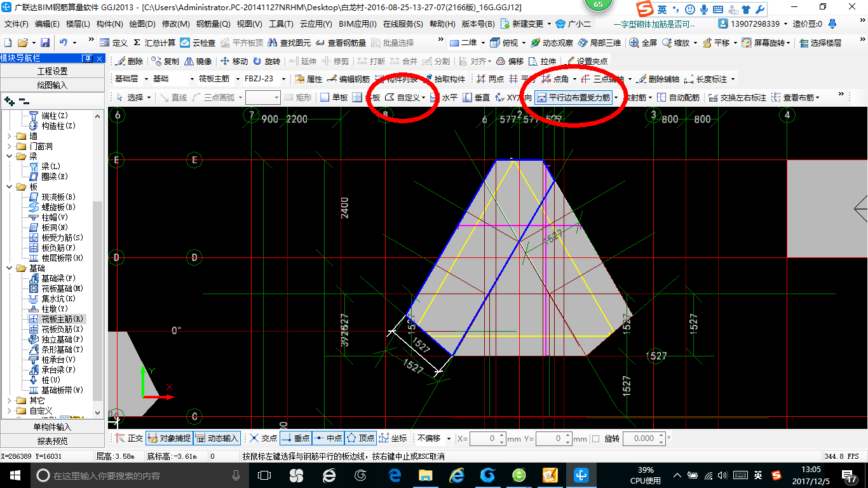This screenshot has width=868, height=488.
Task: Expand 自定义 custom slab dropdown
Action: point(424,98)
